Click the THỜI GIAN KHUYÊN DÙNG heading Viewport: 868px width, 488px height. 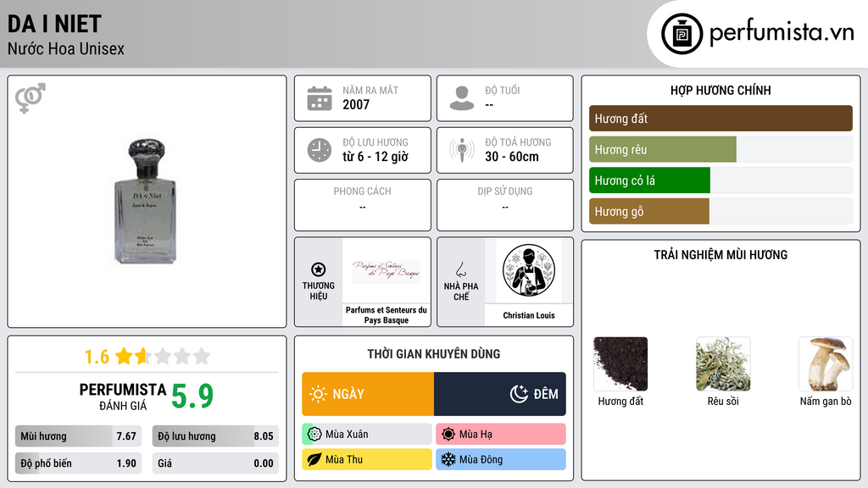[434, 354]
